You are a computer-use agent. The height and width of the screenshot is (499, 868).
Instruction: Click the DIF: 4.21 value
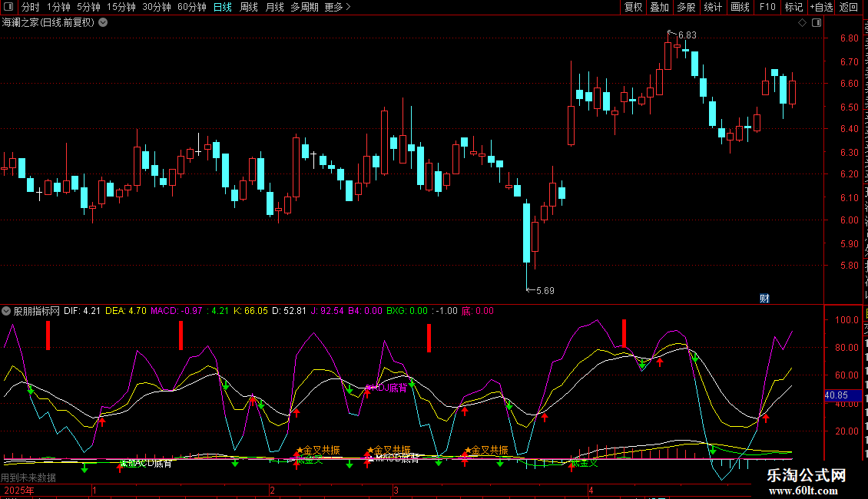coord(82,311)
